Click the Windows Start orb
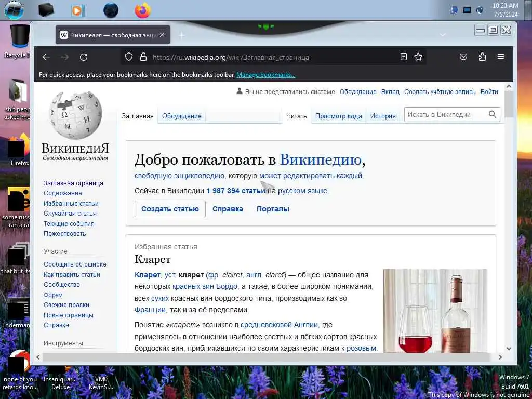Screen dimensions: 532x399 point(14,10)
